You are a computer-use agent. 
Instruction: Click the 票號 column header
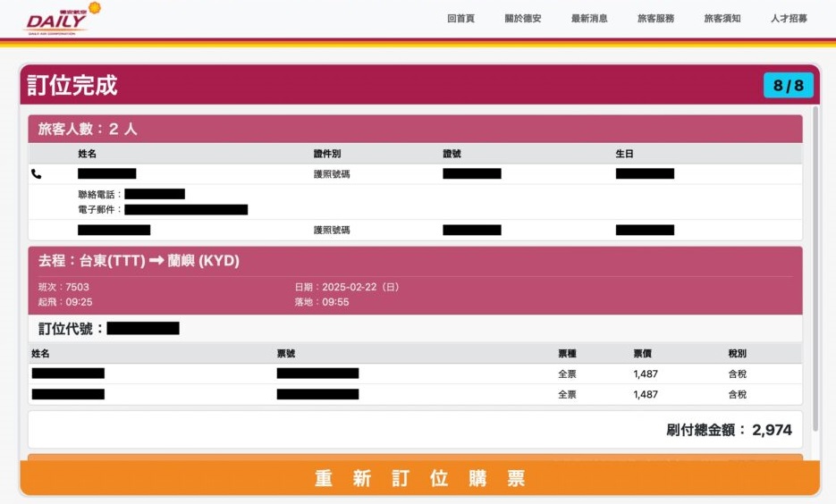point(286,353)
